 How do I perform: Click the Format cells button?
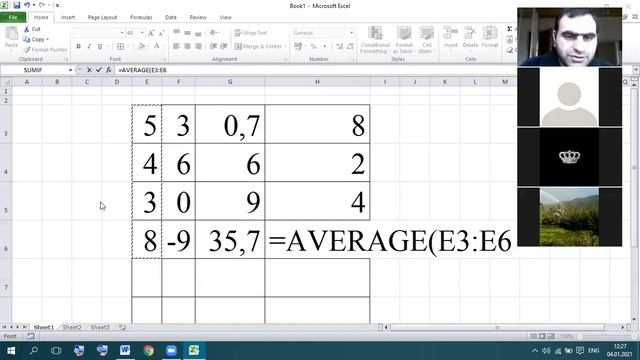[490, 38]
